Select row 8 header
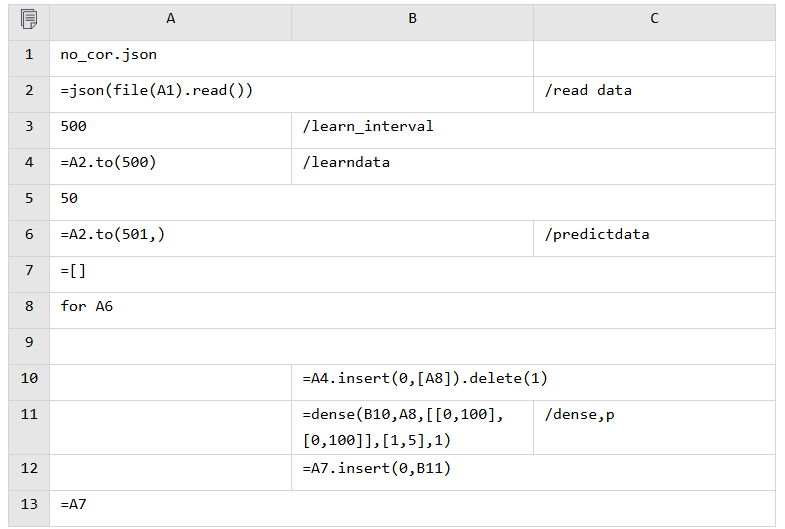 coord(29,307)
